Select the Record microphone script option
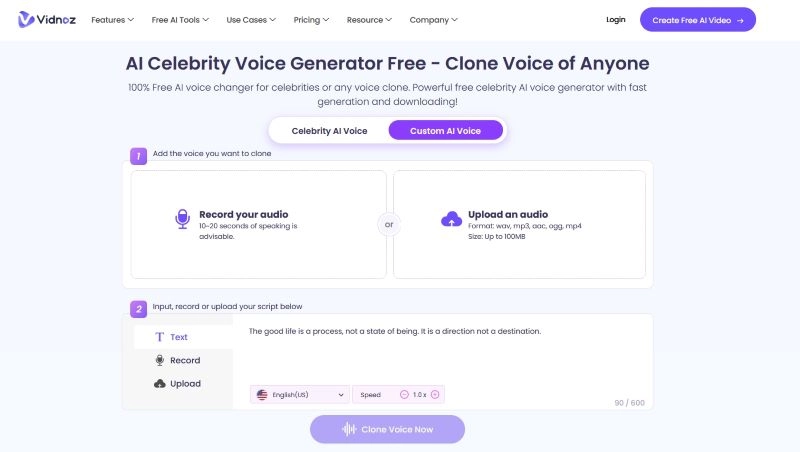 tap(177, 360)
